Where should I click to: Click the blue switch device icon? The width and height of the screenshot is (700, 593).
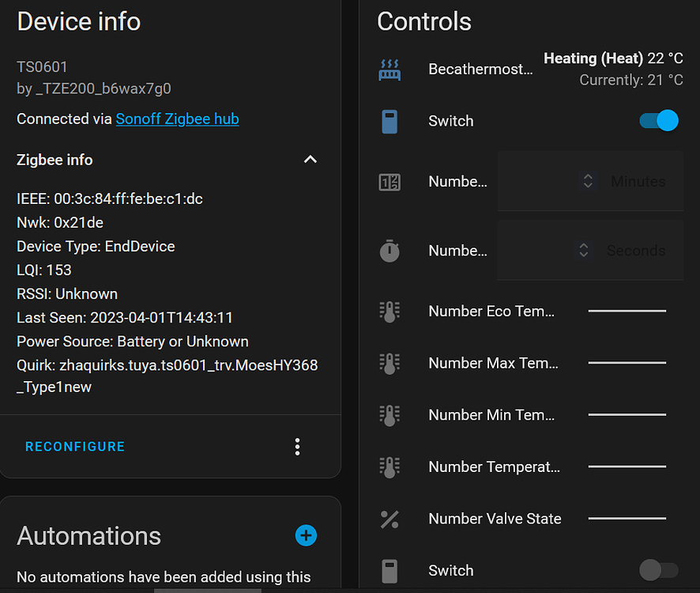390,120
